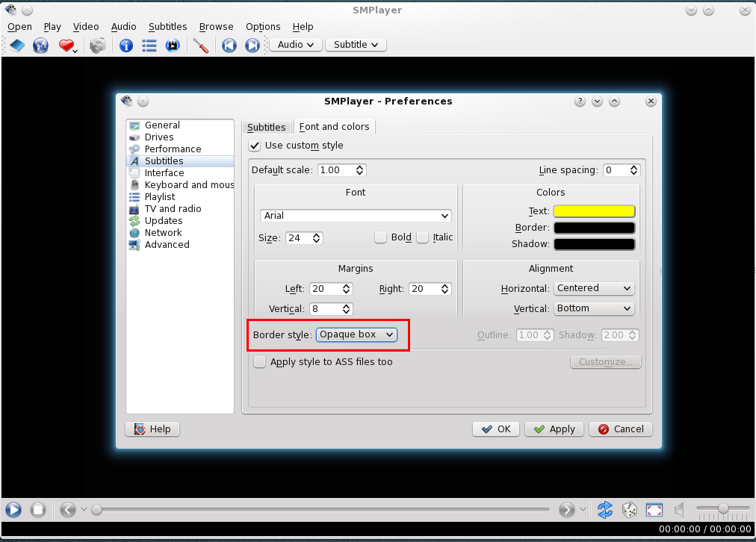The height and width of the screenshot is (542, 756).
Task: Click the Stop playback button
Action: 38,510
